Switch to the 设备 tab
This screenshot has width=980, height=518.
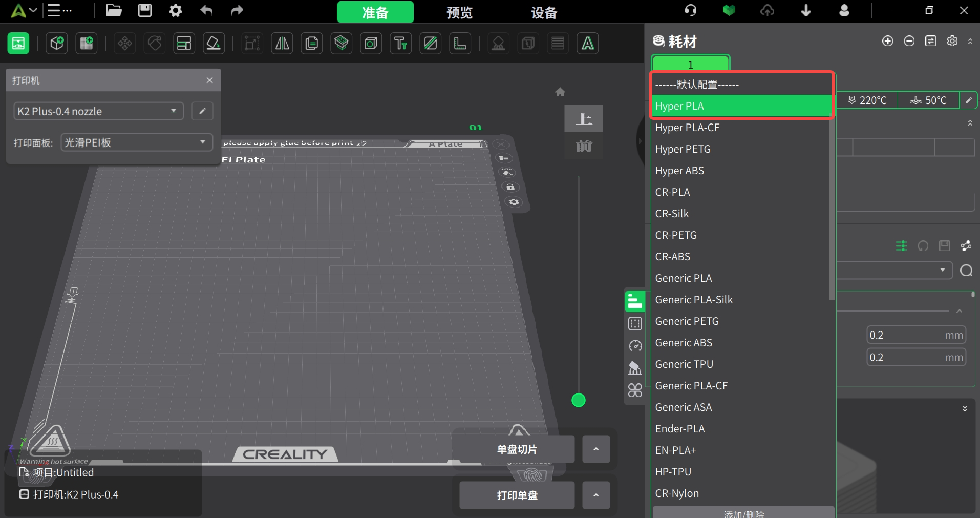coord(544,12)
